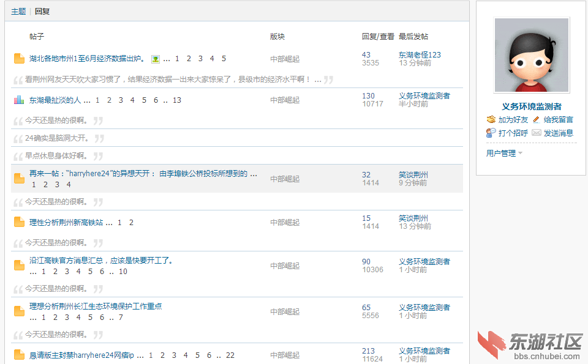Click 9 分钟前 timestamp on 再来一帖 row
588x364 pixels.
(412, 183)
